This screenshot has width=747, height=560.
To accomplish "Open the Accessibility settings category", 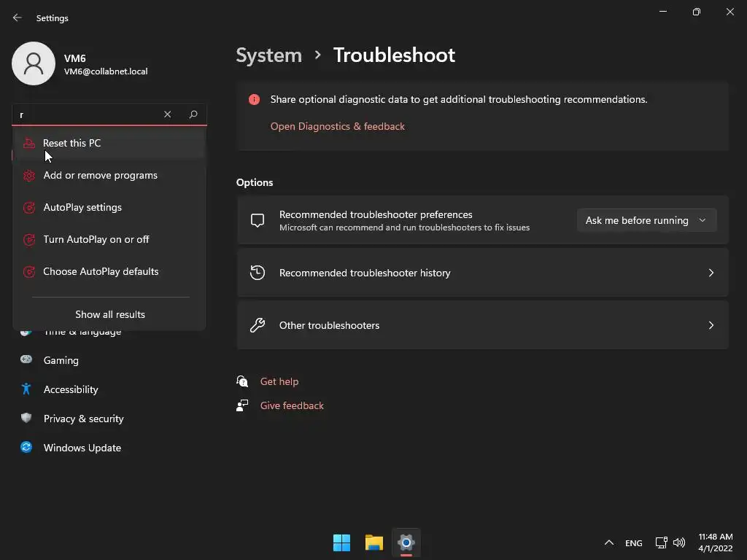I will [x=71, y=389].
